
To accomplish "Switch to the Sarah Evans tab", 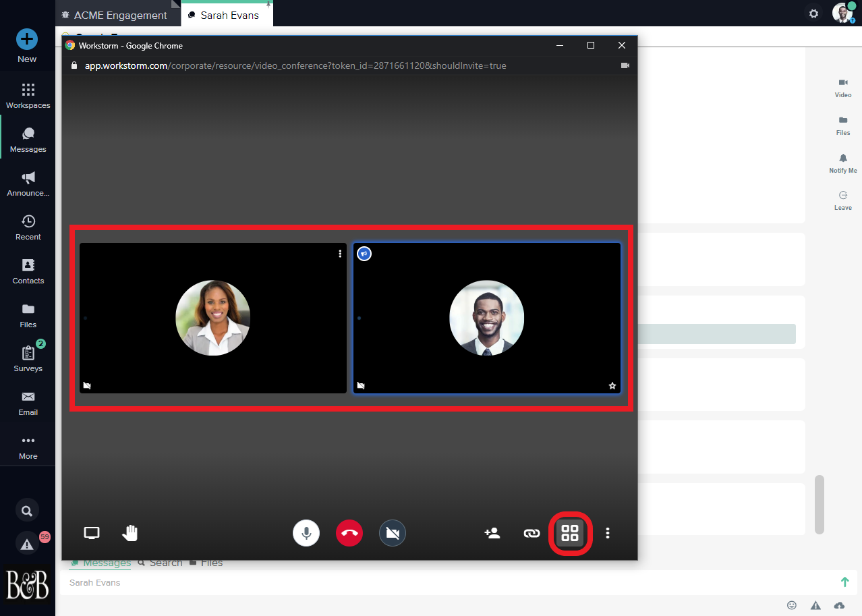I will coord(228,15).
